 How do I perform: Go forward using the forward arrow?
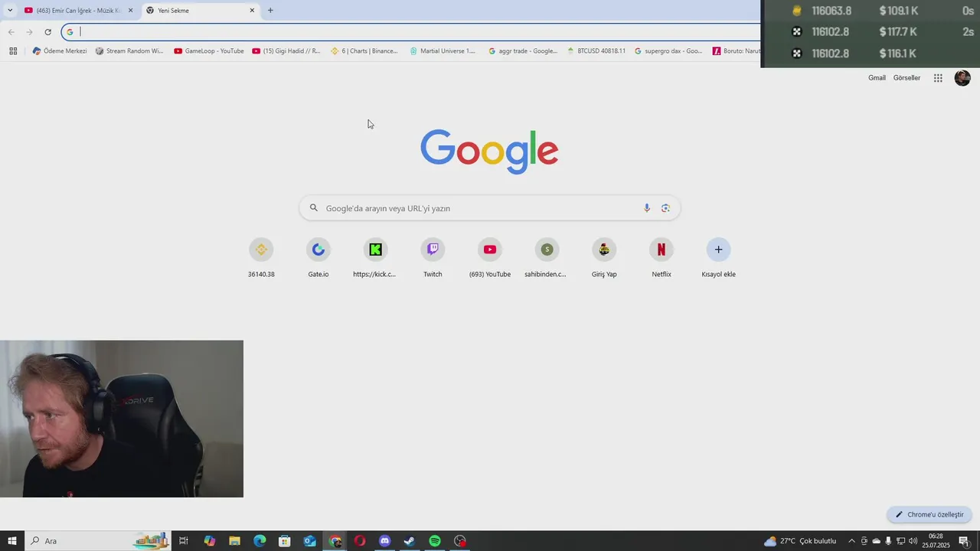coord(29,32)
